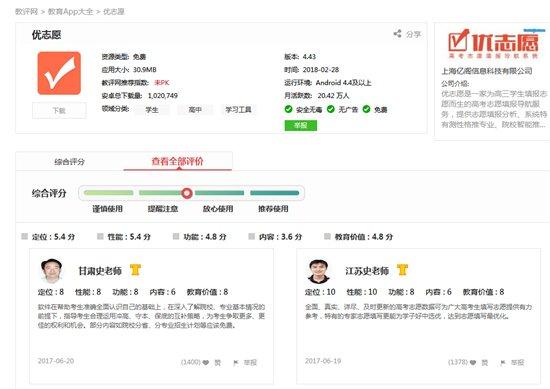Click the download count 1,020,749

(163, 96)
